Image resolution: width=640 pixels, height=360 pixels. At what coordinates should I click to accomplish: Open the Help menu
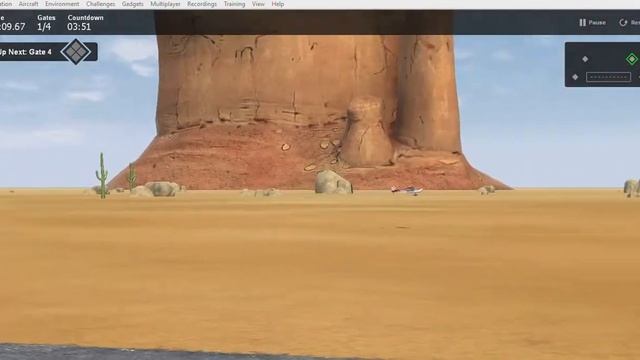(x=278, y=4)
